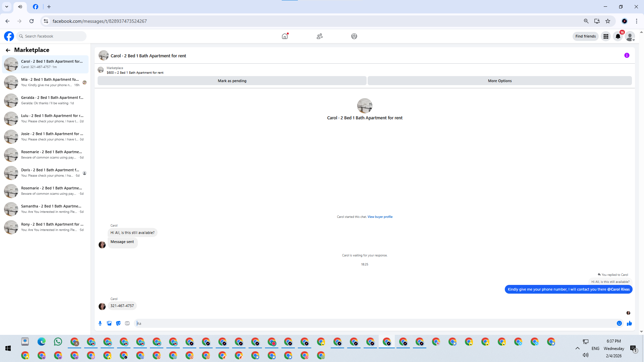Open the GIF picker icon
Image resolution: width=644 pixels, height=362 pixels.
coord(127,323)
